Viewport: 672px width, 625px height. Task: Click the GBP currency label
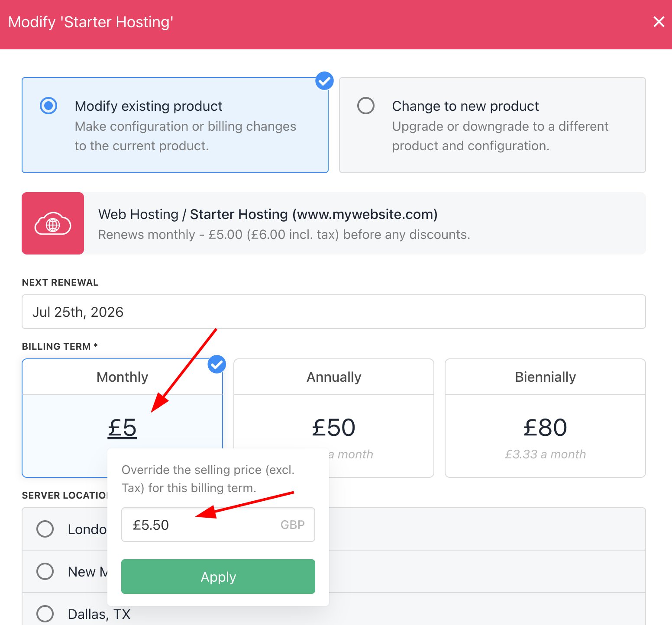pos(293,525)
